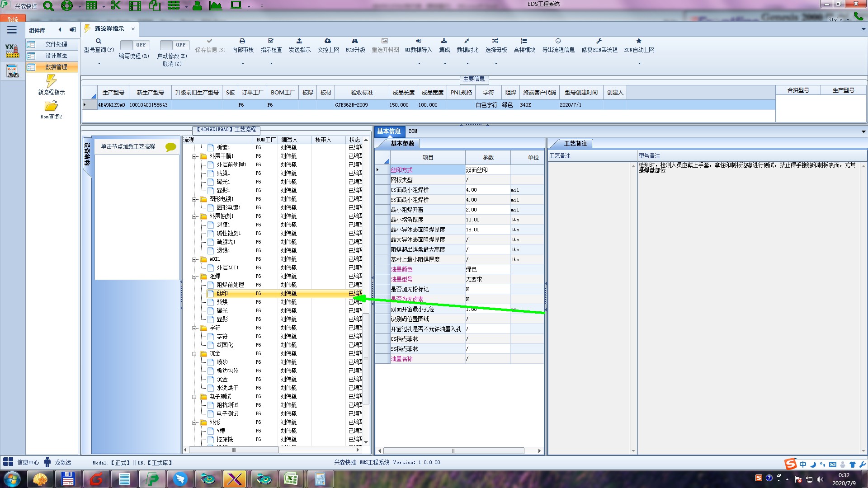Viewport: 868px width, 488px height.
Task: Click the 修复ECN丢流程 wrench icon
Action: click(x=599, y=41)
